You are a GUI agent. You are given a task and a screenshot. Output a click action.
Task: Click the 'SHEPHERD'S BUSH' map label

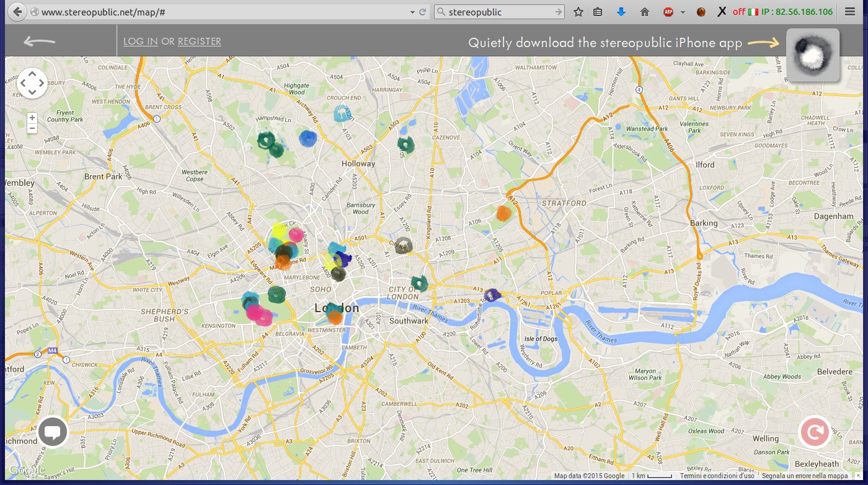pyautogui.click(x=164, y=315)
